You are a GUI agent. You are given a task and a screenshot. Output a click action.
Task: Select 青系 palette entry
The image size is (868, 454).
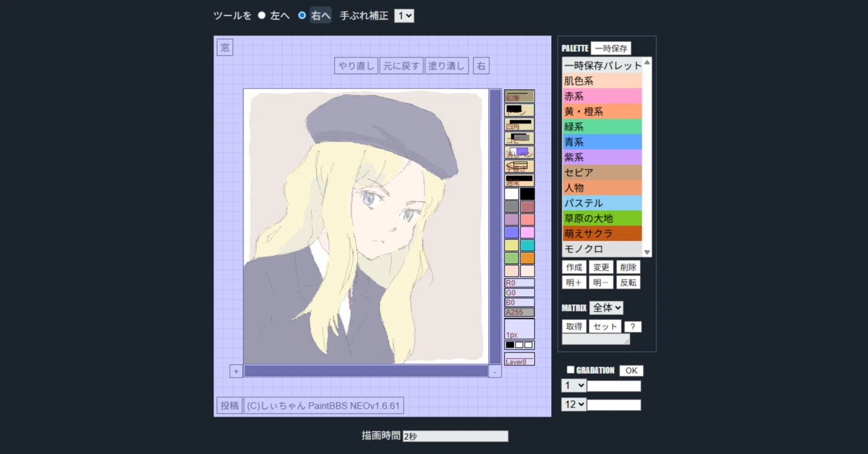[x=603, y=142]
